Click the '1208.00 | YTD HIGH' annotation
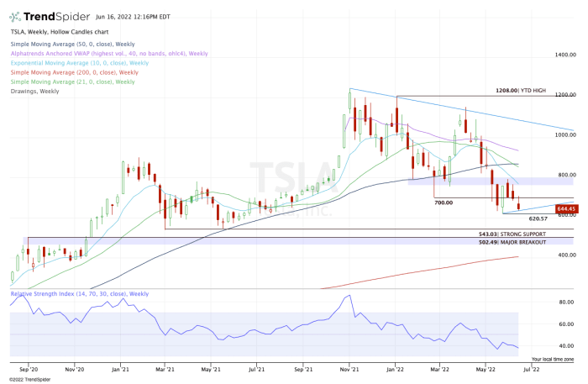The width and height of the screenshot is (588, 384). click(x=521, y=91)
